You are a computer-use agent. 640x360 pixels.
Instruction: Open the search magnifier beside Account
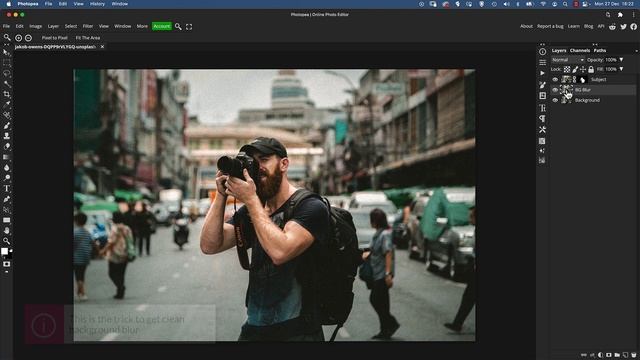click(x=178, y=27)
